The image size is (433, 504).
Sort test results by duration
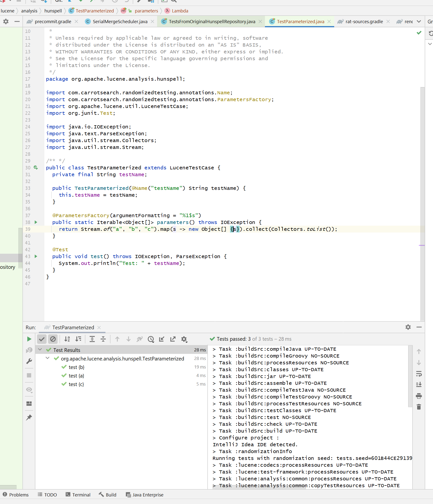pos(78,339)
